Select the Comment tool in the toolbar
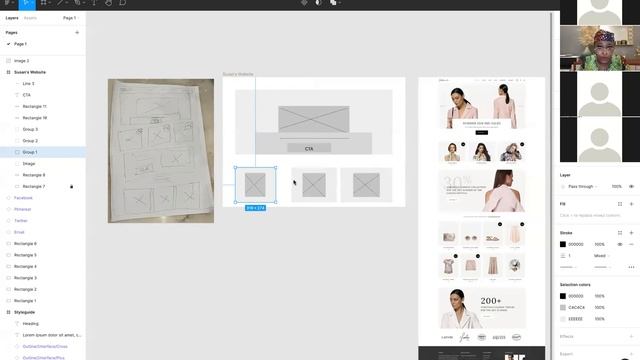Screen dimensions: 640x360 (123, 3)
